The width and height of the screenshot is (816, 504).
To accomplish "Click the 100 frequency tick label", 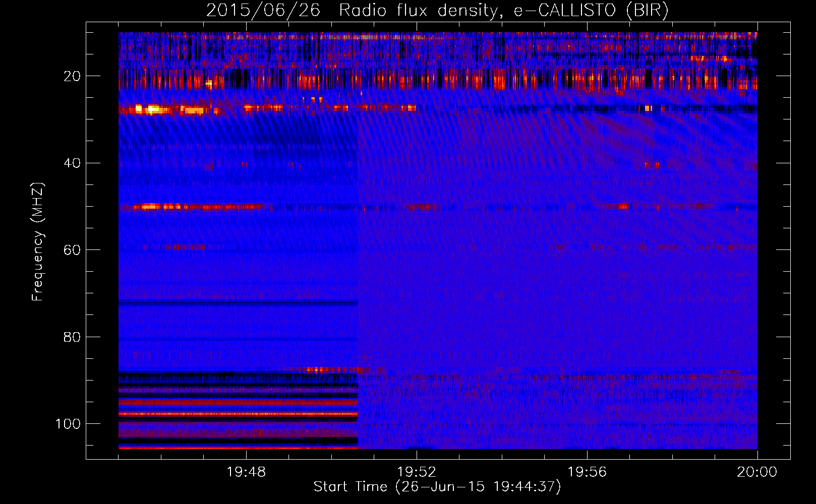I will click(x=68, y=424).
